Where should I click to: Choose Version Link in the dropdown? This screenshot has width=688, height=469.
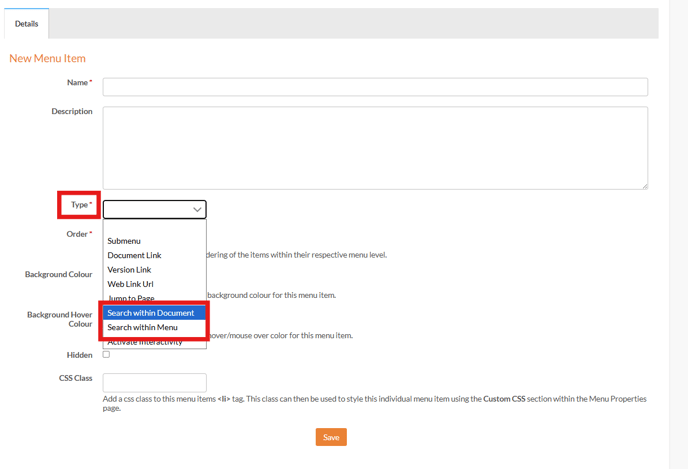coord(129,270)
